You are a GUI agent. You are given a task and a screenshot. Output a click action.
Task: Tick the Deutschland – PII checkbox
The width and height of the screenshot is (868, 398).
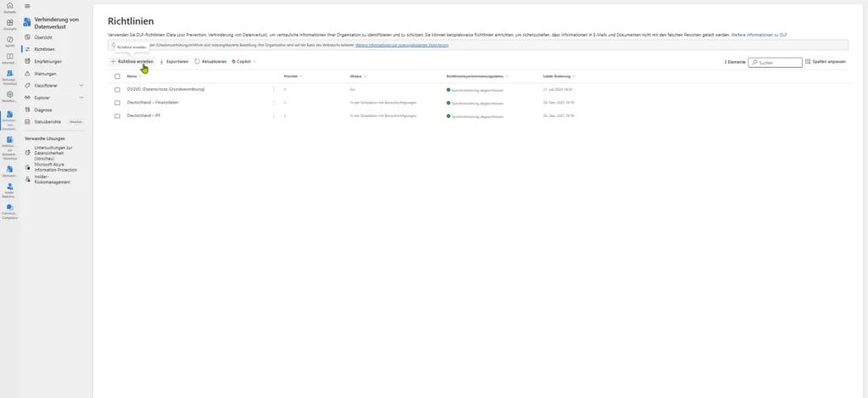[118, 115]
